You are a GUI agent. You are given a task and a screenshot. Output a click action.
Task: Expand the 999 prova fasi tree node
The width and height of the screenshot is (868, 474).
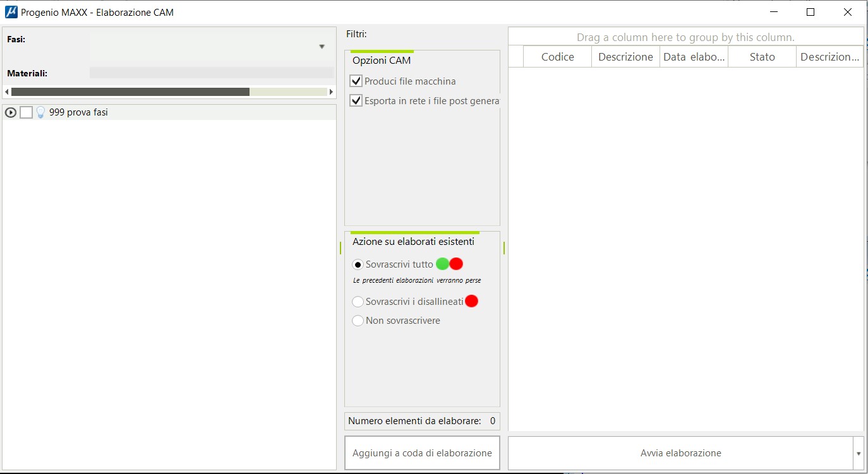[11, 112]
